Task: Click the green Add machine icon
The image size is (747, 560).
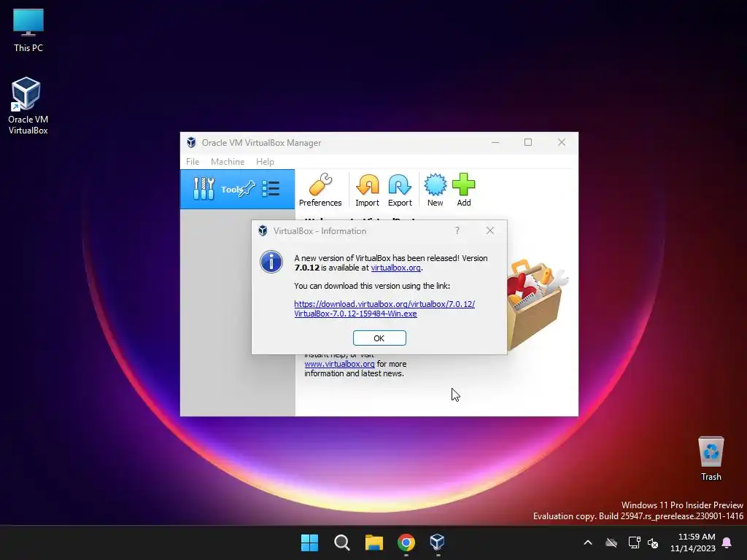Action: (463, 190)
